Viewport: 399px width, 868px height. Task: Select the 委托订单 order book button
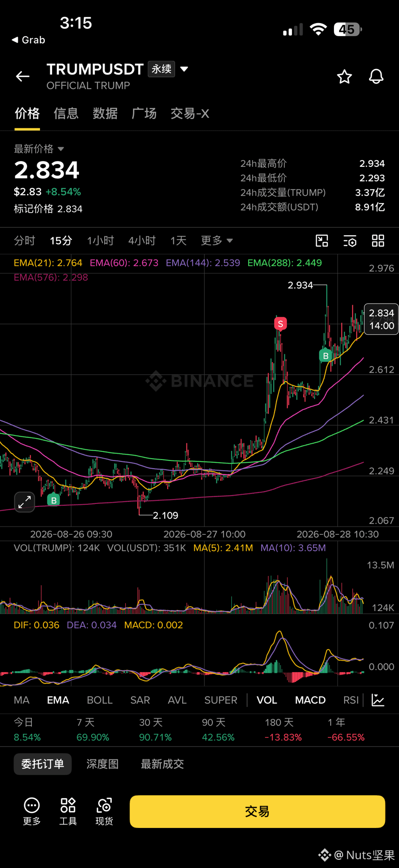coord(42,764)
